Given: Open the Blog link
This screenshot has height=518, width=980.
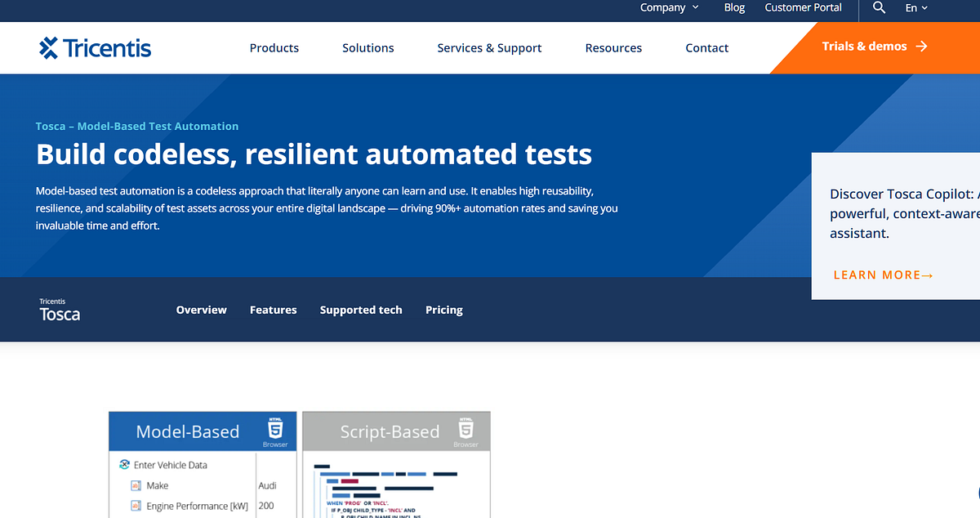Looking at the screenshot, I should pos(734,7).
